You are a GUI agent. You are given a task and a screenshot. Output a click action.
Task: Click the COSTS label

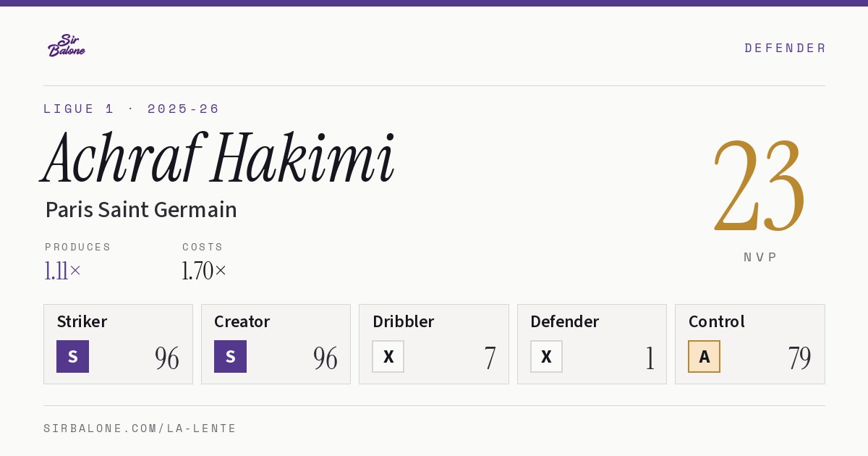203,247
